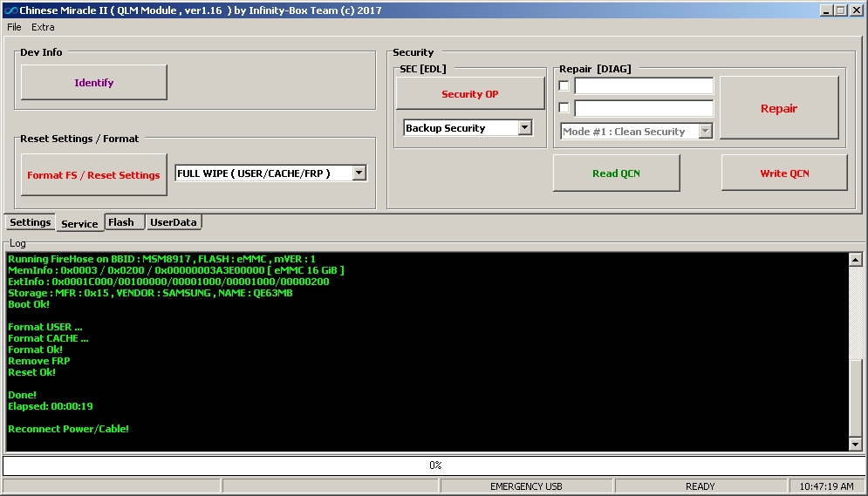Click the 'Done!' log line
This screenshot has height=496, width=868.
coord(22,395)
